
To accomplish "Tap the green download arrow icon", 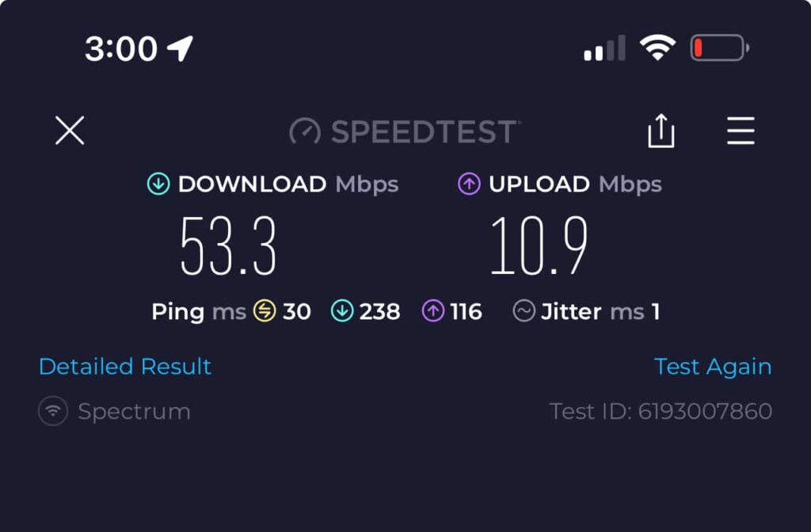I will pos(158,184).
